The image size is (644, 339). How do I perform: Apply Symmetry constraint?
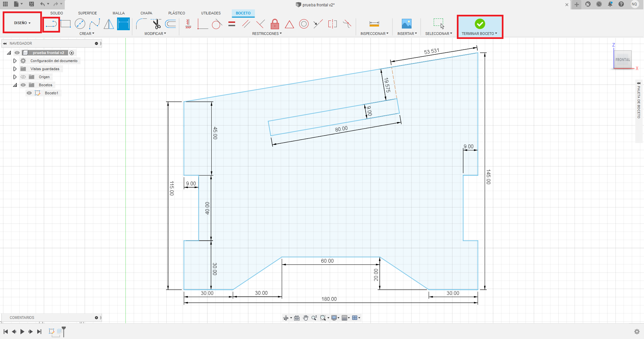[332, 24]
